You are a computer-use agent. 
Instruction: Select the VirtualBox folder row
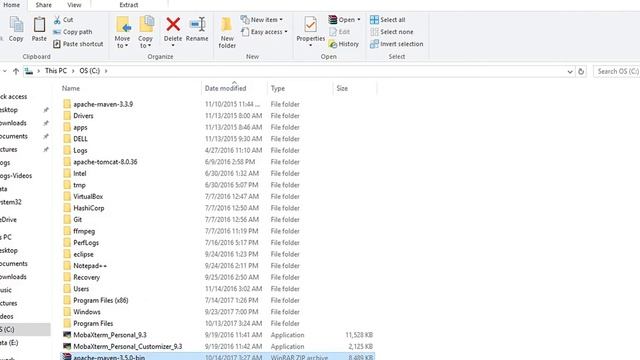pyautogui.click(x=218, y=196)
